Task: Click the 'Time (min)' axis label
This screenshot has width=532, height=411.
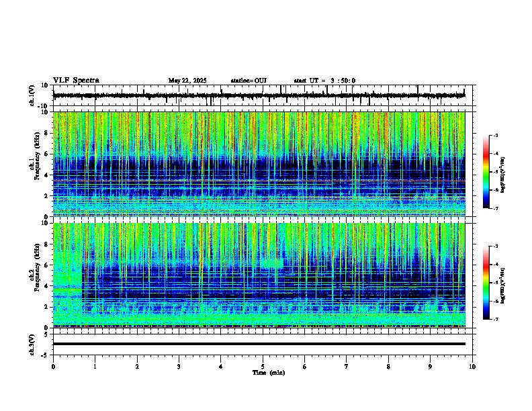Action: [x=269, y=373]
